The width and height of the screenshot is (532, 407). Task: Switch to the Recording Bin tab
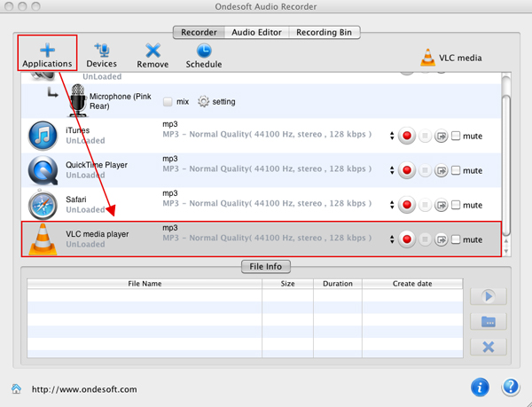click(x=323, y=33)
